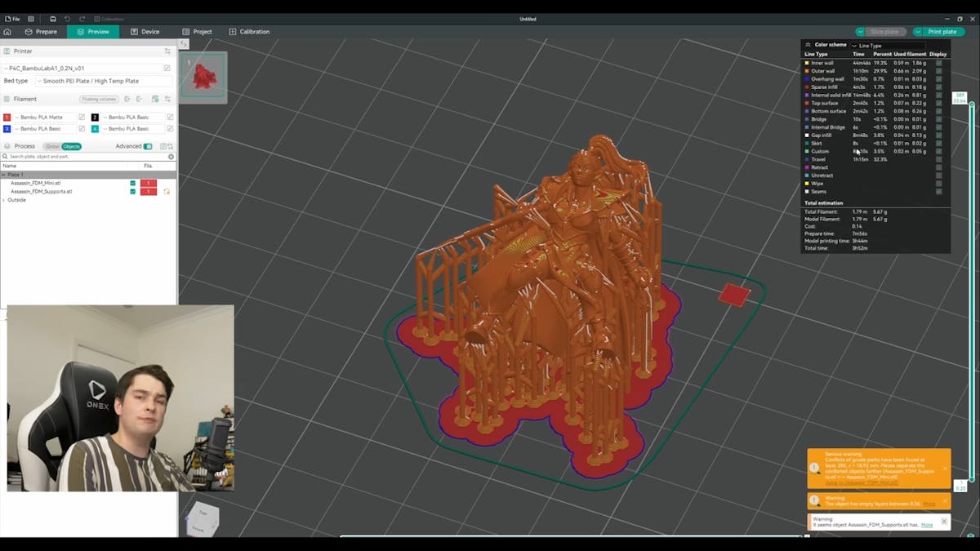Edit the Bambu PLA Matte filament preset
The height and width of the screenshot is (551, 980).
point(82,118)
